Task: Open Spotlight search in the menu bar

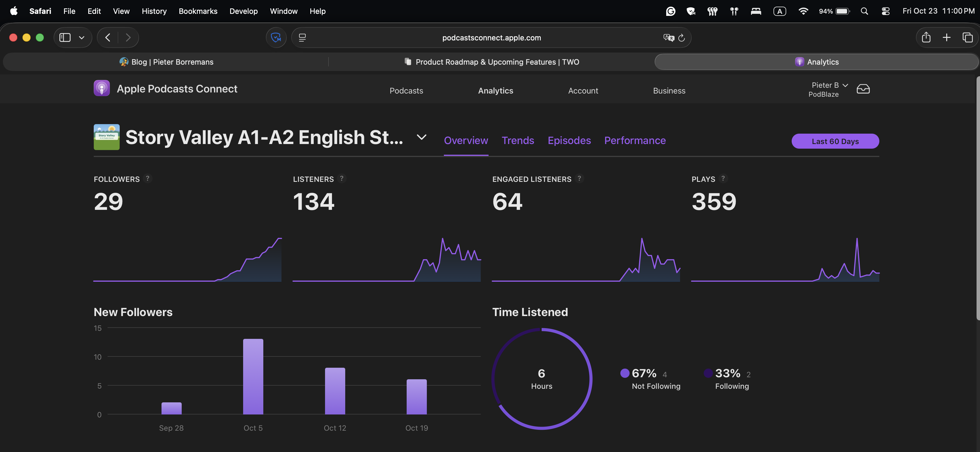Action: 864,11
